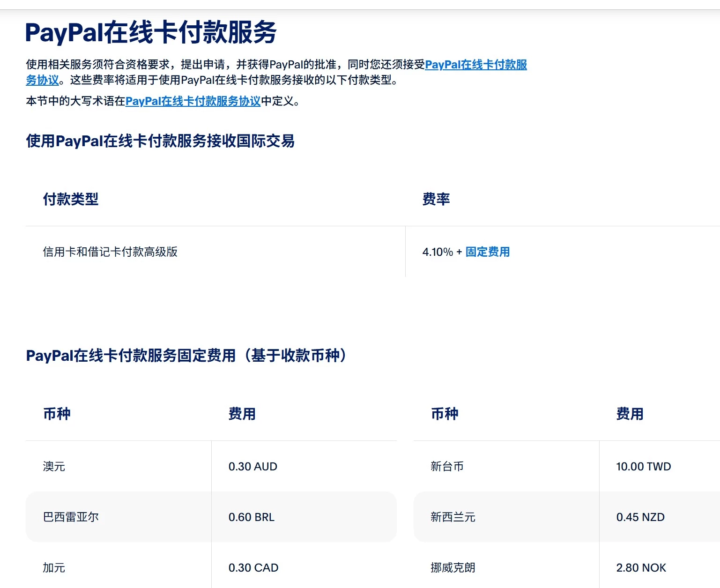Select the 0.60 BRL fee value
720x588 pixels.
tap(252, 517)
